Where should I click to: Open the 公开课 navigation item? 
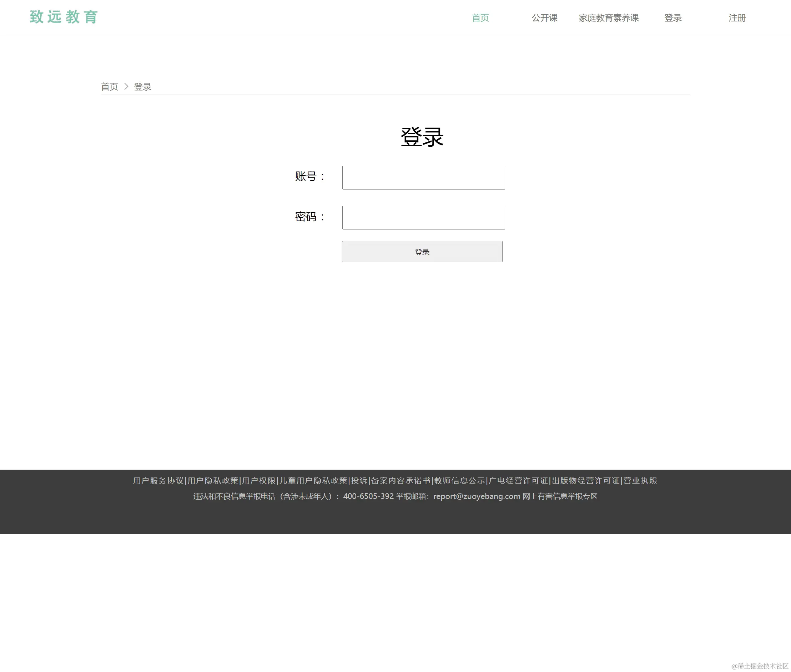pos(544,17)
